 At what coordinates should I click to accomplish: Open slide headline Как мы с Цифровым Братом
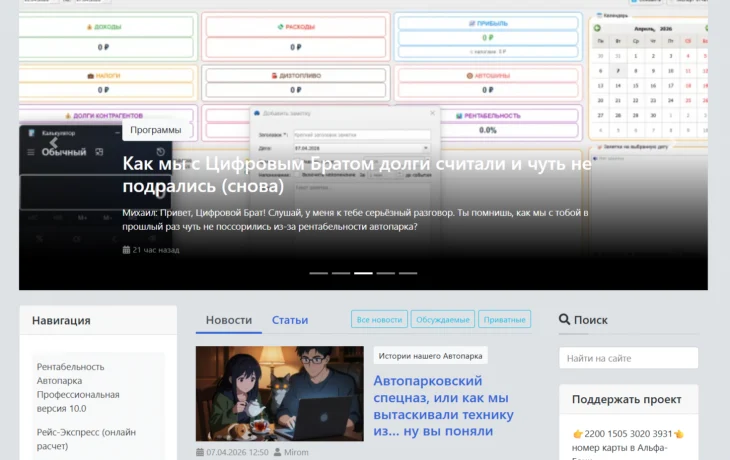click(357, 175)
